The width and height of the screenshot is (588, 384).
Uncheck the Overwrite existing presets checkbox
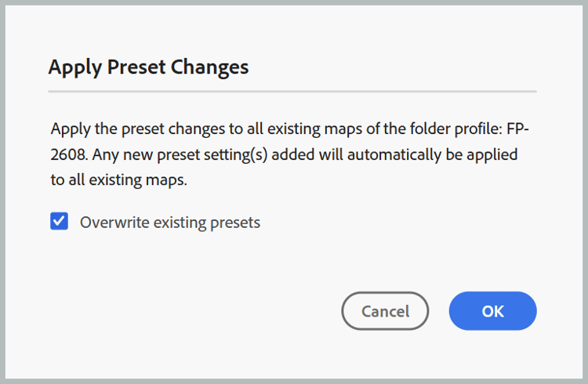click(60, 221)
